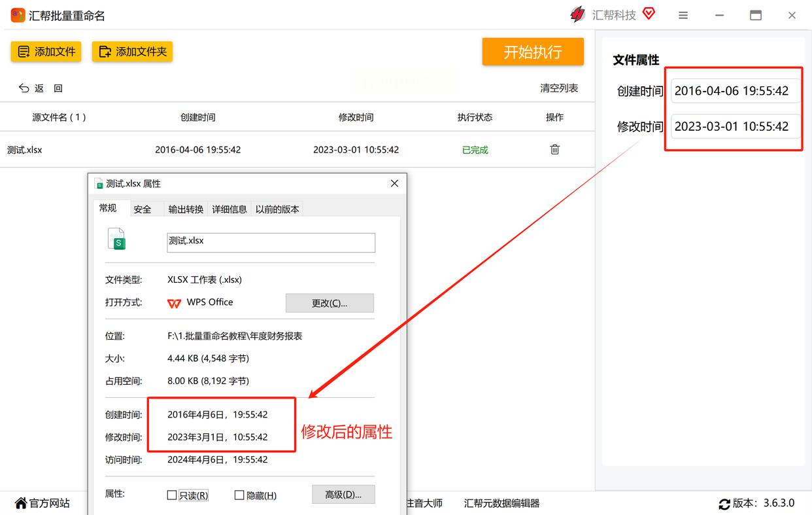The height and width of the screenshot is (515, 812).
Task: Open the 详细信息 tab
Action: (x=229, y=209)
